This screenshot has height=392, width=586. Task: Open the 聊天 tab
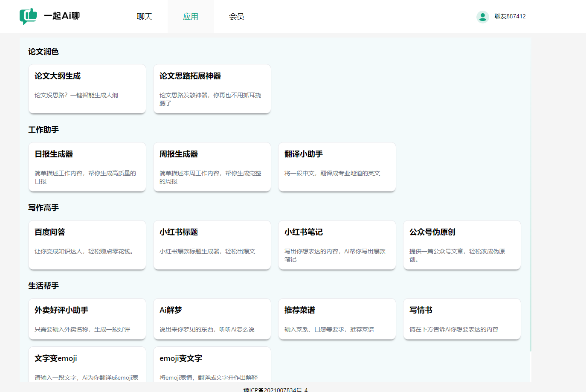145,17
